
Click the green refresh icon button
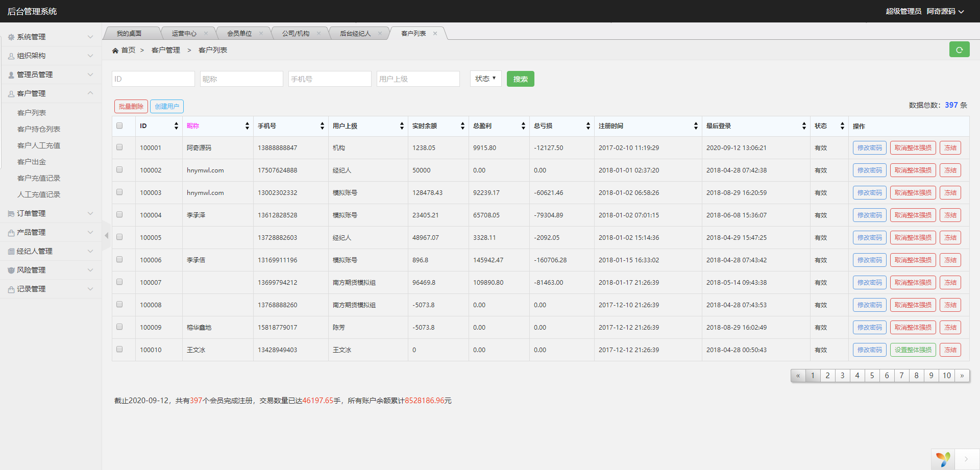959,50
